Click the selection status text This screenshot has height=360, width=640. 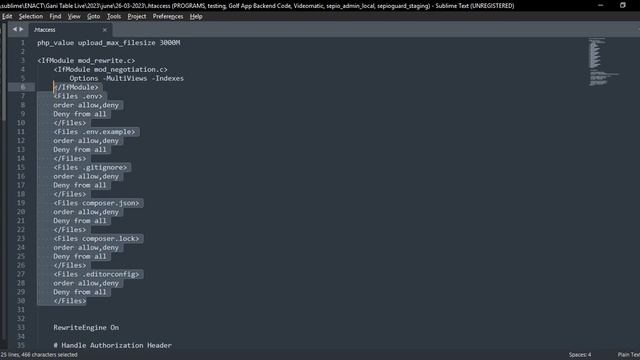39,355
